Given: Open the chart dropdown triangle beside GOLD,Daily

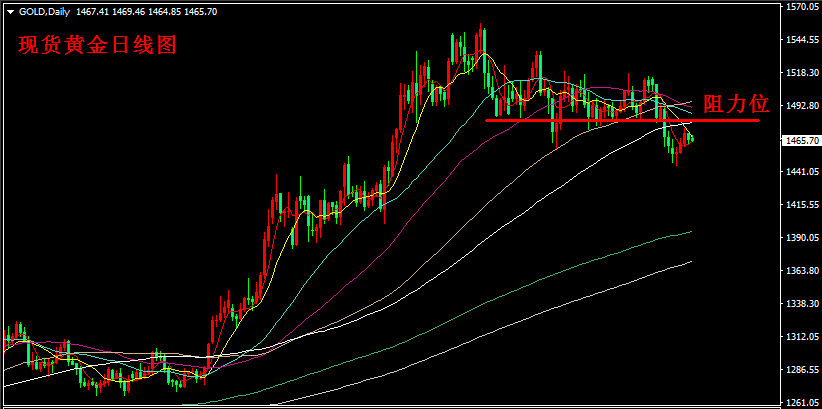Looking at the screenshot, I should tap(10, 12).
